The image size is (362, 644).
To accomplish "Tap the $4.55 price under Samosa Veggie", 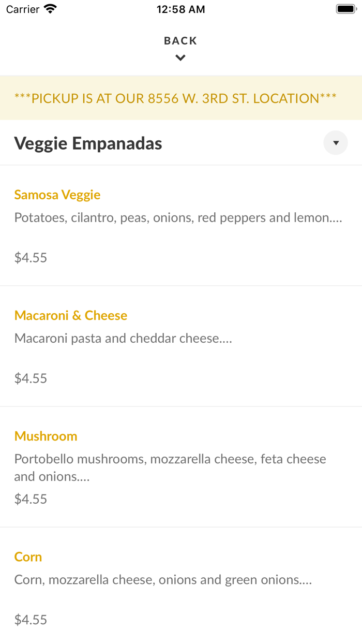I will [31, 257].
